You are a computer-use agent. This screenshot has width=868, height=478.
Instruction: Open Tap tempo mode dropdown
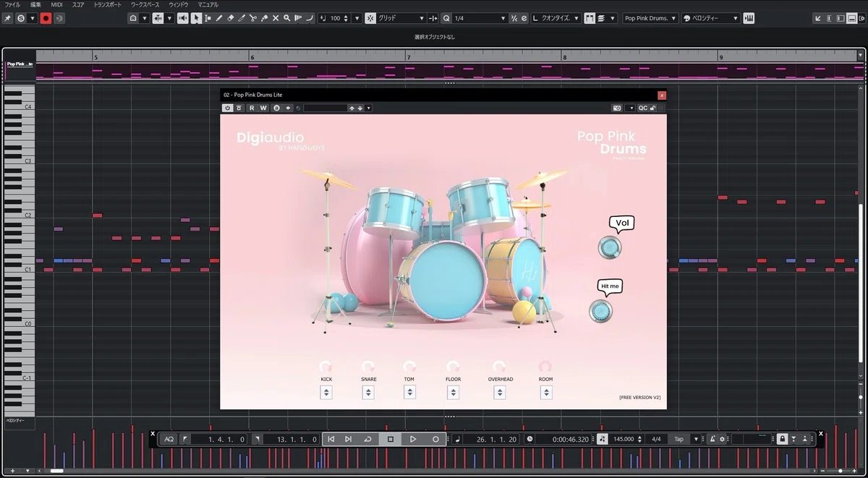point(696,439)
